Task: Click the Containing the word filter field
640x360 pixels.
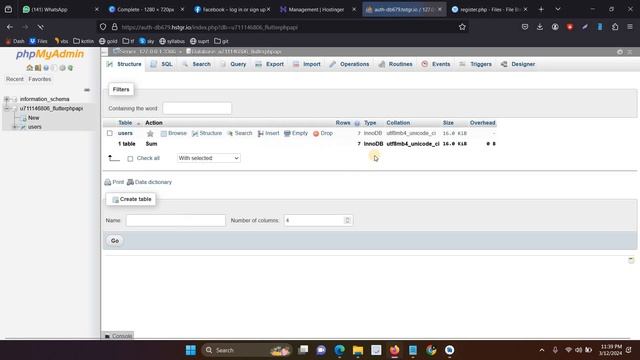Action: coord(197,108)
